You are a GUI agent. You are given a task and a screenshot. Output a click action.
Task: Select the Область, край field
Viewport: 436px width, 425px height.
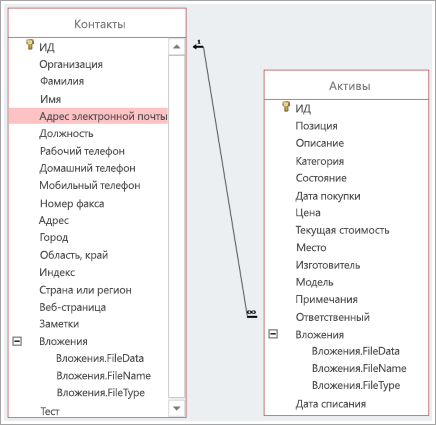74,255
